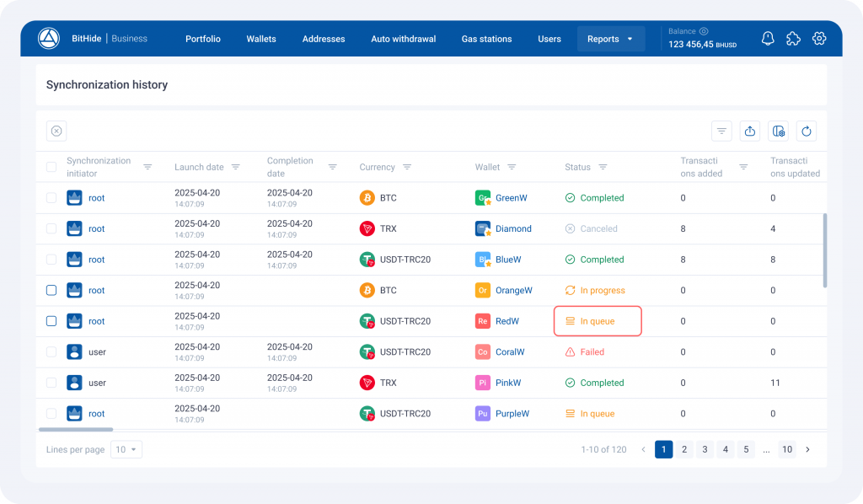Click the 1-10 of 120 count
Image resolution: width=863 pixels, height=504 pixels.
coord(603,449)
